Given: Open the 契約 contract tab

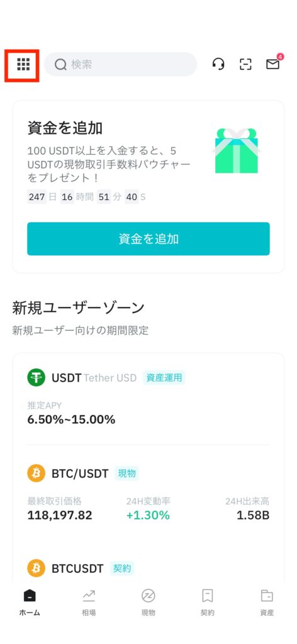Looking at the screenshot, I should point(208,602).
